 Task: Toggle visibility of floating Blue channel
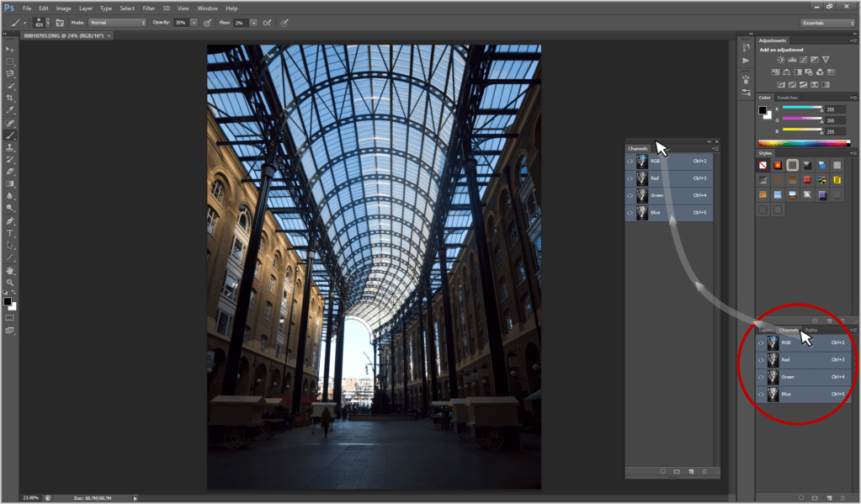[x=630, y=213]
